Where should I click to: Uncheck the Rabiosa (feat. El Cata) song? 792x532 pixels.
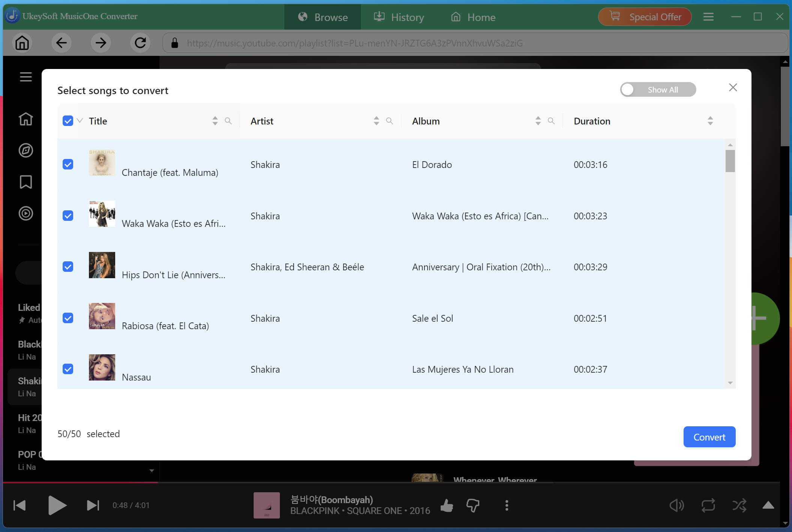click(68, 318)
